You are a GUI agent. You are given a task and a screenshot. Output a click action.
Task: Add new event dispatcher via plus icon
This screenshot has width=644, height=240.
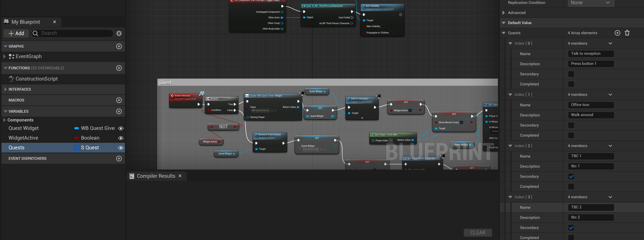tap(119, 159)
